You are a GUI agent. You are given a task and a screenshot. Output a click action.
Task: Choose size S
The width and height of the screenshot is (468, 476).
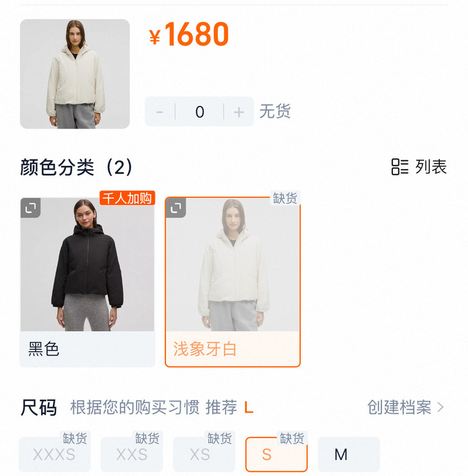coord(276,454)
